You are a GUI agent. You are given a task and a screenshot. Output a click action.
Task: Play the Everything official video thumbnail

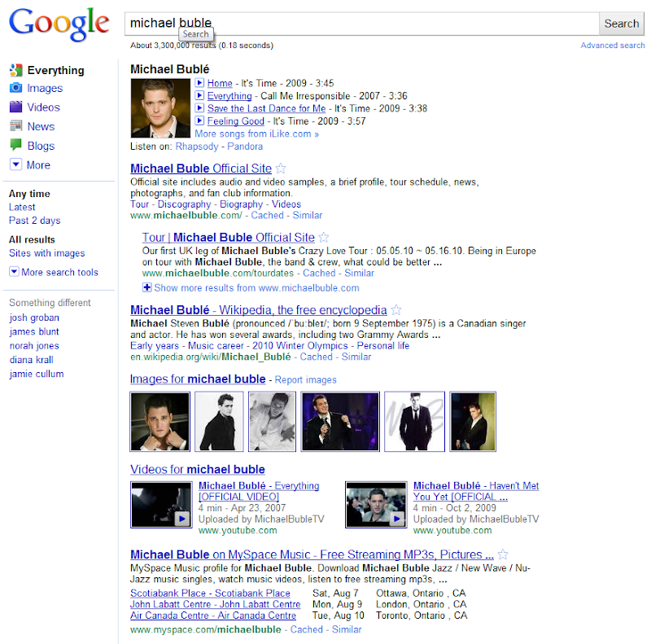tap(161, 505)
